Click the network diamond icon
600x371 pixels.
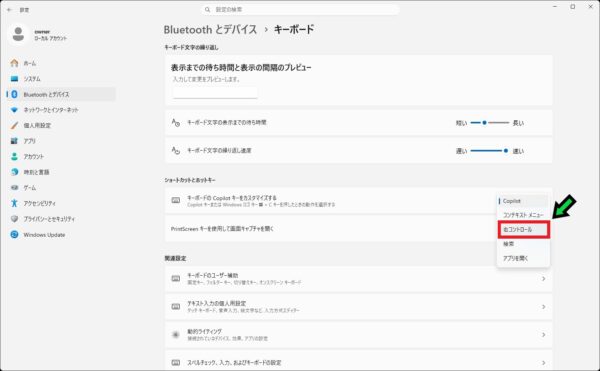(14, 110)
